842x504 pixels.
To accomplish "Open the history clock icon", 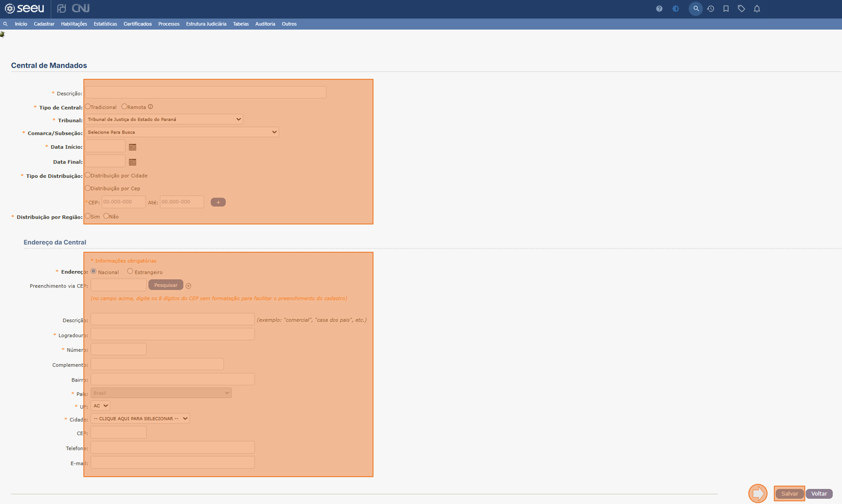I will [711, 9].
